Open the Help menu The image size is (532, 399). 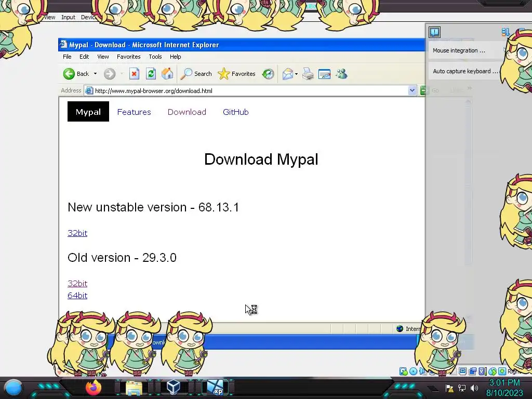[x=176, y=57]
